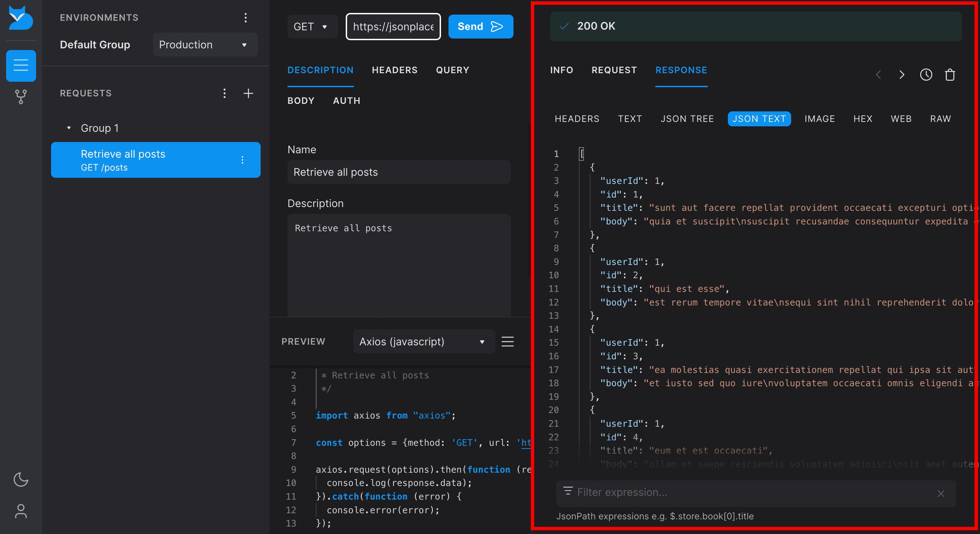This screenshot has height=534, width=980.
Task: Open the Production environment dropdown
Action: 205,45
